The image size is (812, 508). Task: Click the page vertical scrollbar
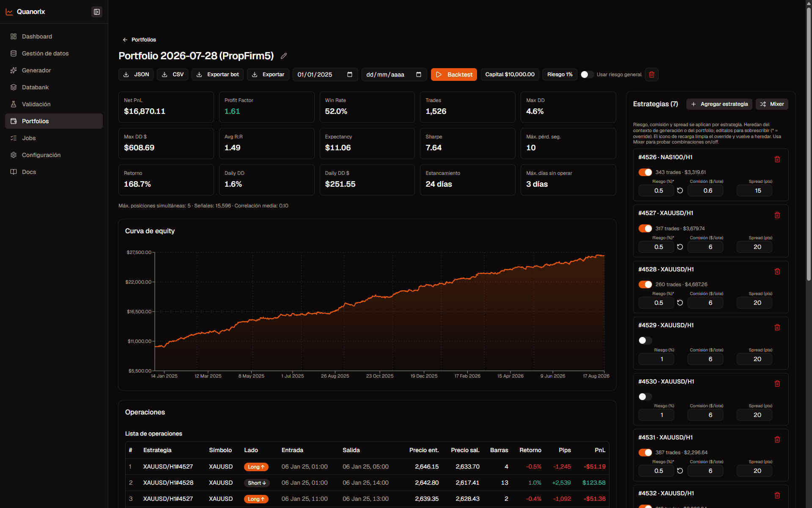coord(809,144)
